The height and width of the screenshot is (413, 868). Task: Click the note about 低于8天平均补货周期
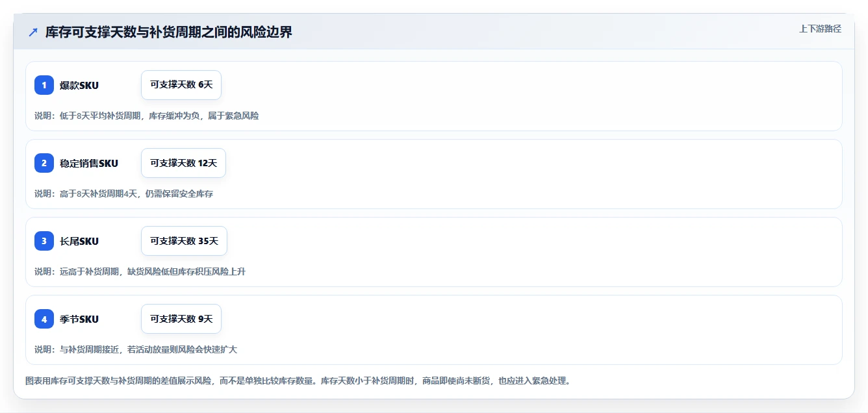tap(146, 116)
